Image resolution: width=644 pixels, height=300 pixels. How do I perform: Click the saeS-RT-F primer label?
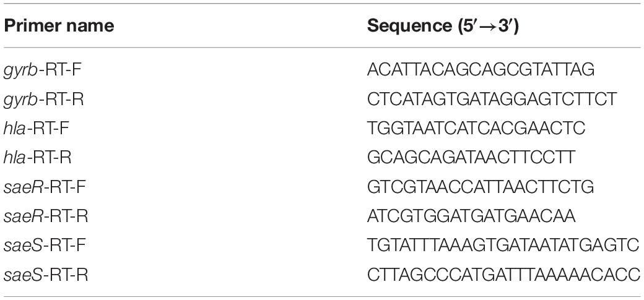pos(45,246)
